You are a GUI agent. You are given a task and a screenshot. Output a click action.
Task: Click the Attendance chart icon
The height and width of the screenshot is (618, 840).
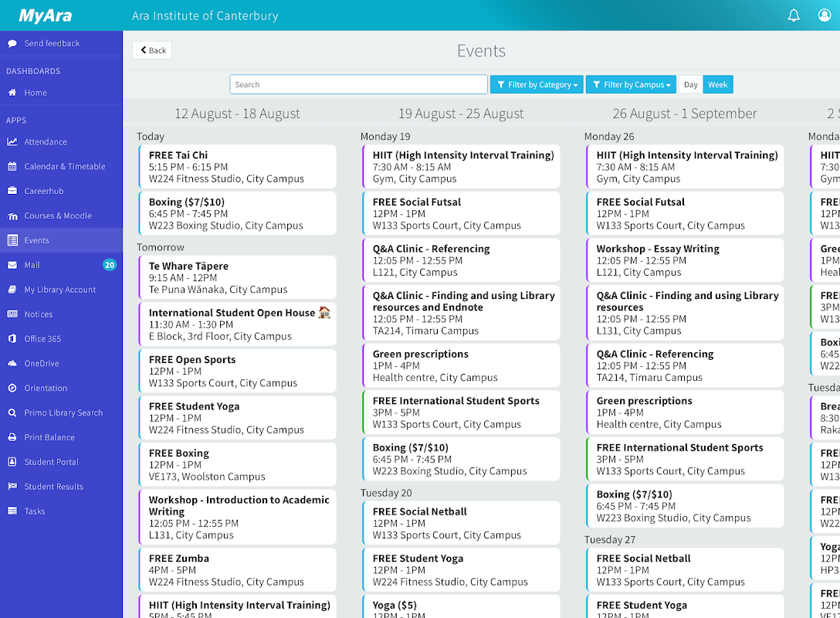12,142
